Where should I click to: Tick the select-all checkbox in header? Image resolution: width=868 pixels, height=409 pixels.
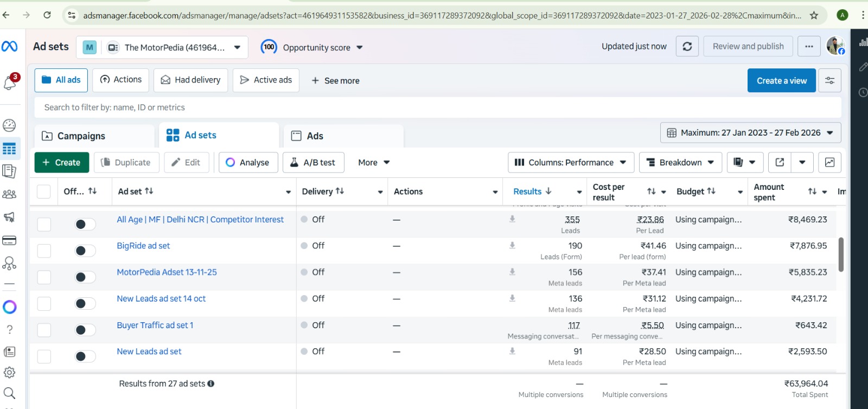(x=44, y=191)
